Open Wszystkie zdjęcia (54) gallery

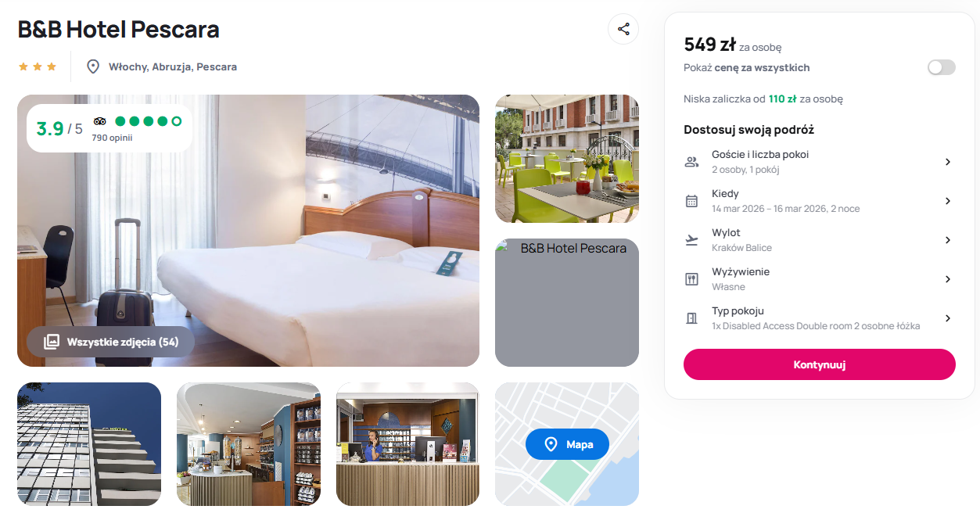pos(110,342)
